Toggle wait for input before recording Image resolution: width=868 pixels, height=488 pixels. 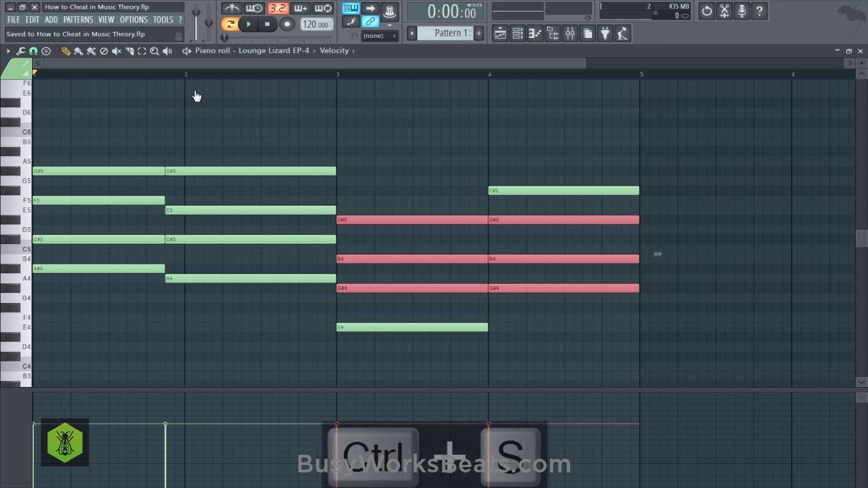pyautogui.click(x=254, y=9)
